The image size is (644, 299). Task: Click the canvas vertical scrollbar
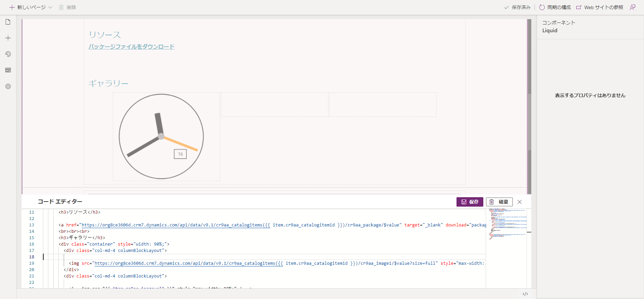coord(529,101)
